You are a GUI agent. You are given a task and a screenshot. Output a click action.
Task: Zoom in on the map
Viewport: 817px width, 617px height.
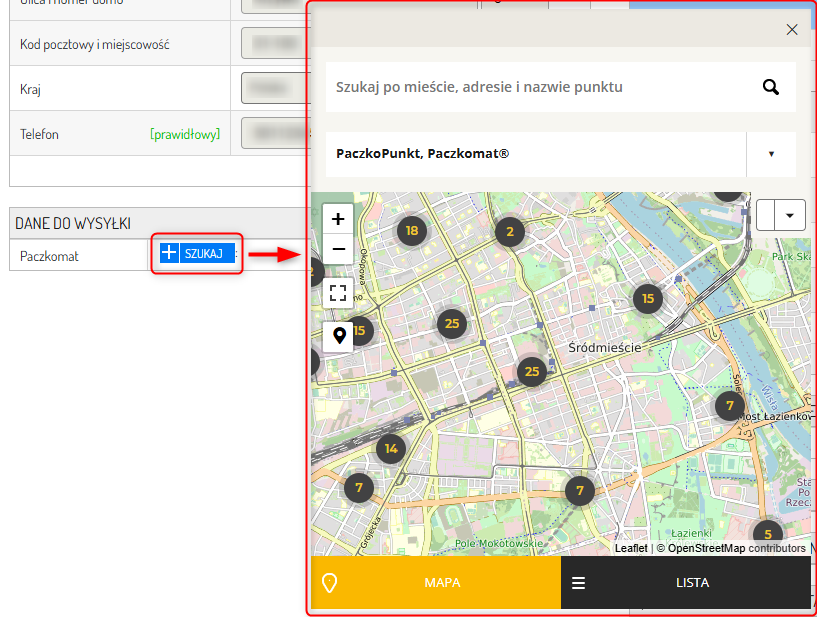click(338, 219)
